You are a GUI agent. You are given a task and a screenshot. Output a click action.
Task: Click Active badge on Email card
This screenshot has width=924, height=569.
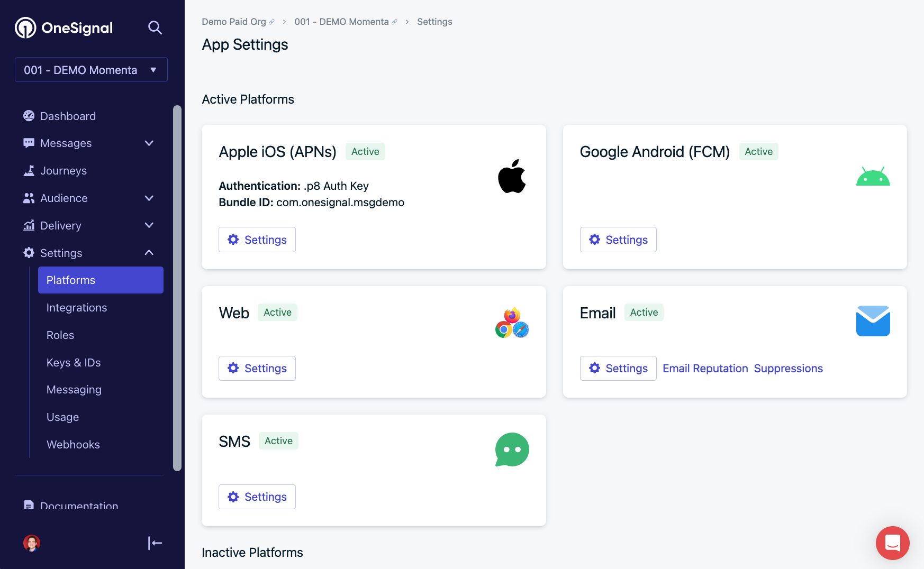pyautogui.click(x=644, y=313)
